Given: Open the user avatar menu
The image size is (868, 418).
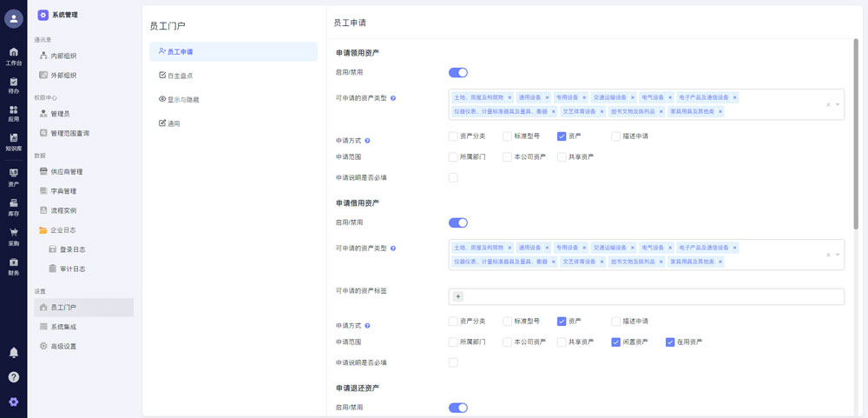Looking at the screenshot, I should 13,19.
